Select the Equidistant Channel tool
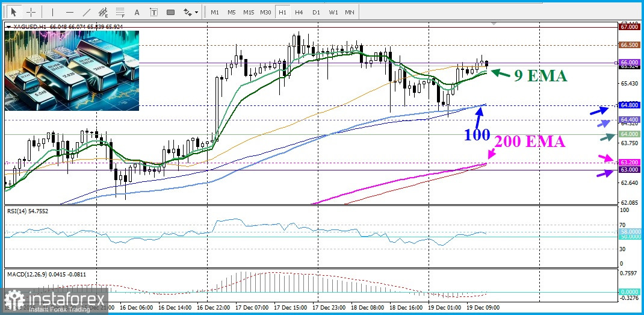The width and height of the screenshot is (644, 315). click(104, 12)
